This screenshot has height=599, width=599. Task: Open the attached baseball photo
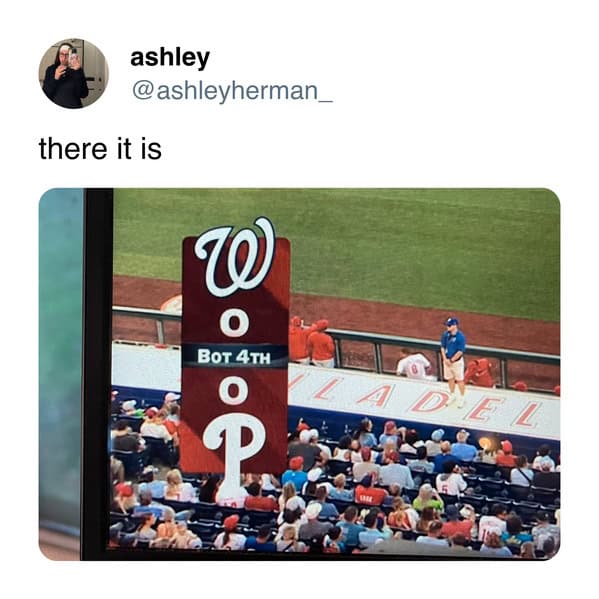point(300,374)
